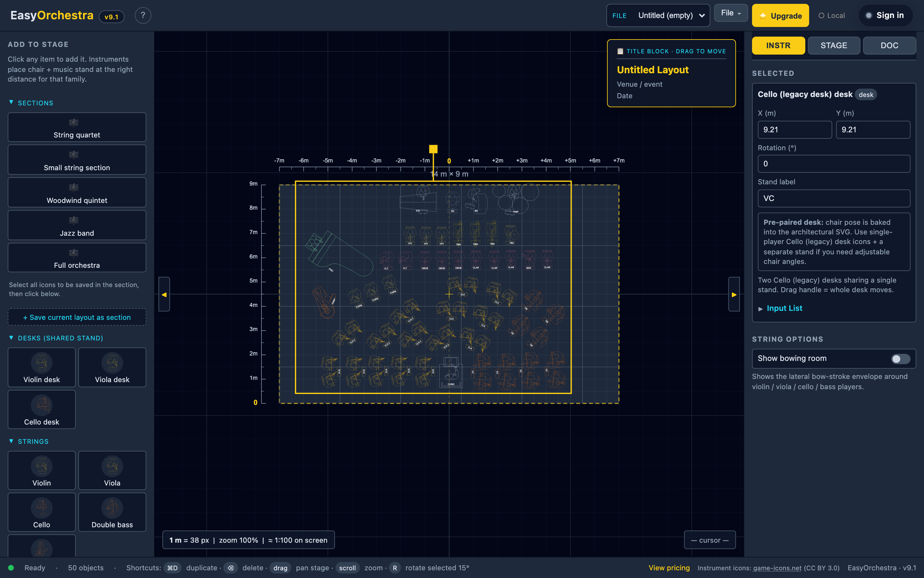Add a Viola desk to stage
Image resolution: width=924 pixels, height=578 pixels.
pos(112,367)
